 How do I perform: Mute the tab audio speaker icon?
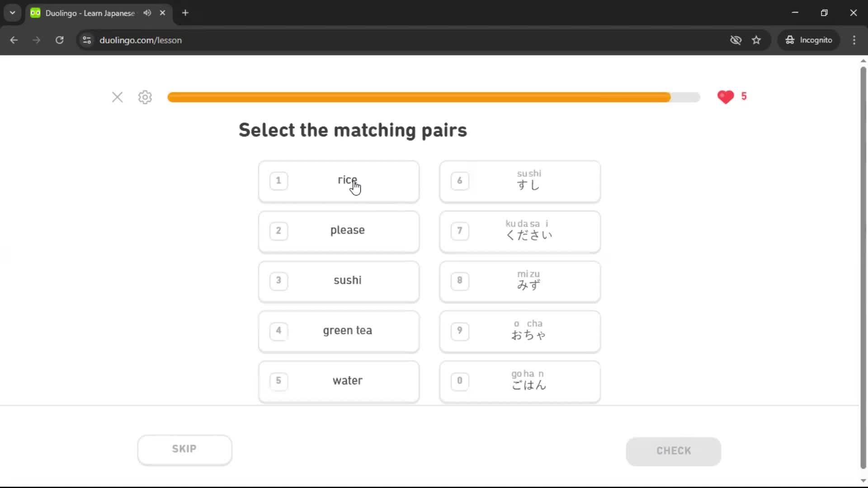coord(147,13)
